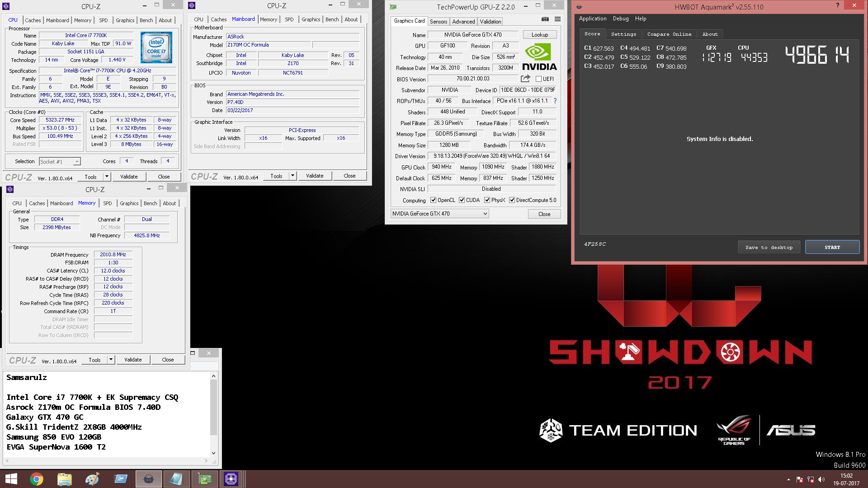Show hidden tray icons arrow
The height and width of the screenshot is (488, 868).
(x=788, y=479)
